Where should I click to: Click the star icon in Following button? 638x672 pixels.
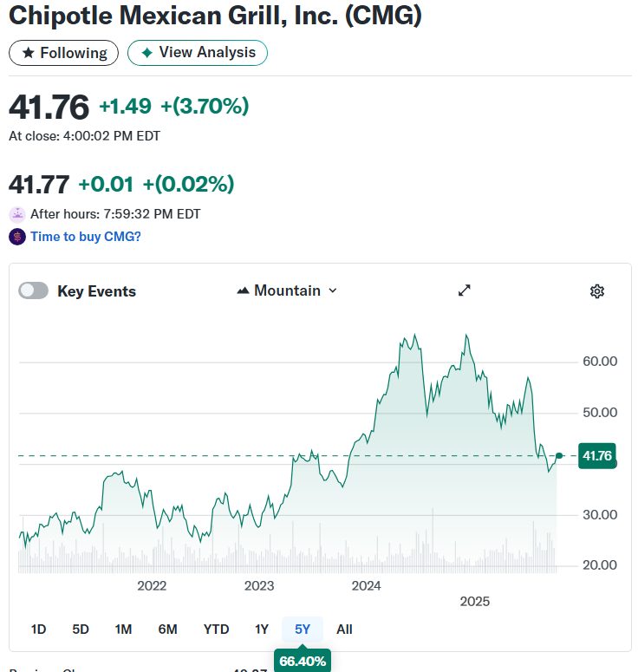[29, 53]
